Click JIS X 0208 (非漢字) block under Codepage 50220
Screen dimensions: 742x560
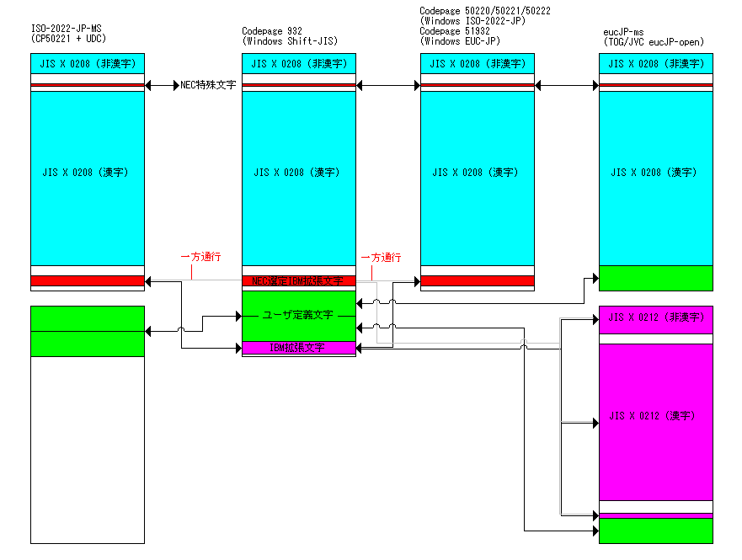click(x=477, y=63)
